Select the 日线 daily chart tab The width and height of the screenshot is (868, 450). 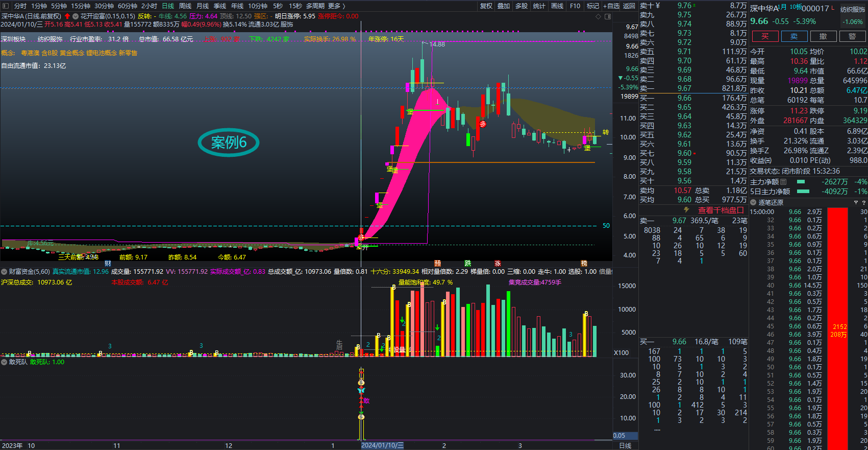pyautogui.click(x=168, y=6)
